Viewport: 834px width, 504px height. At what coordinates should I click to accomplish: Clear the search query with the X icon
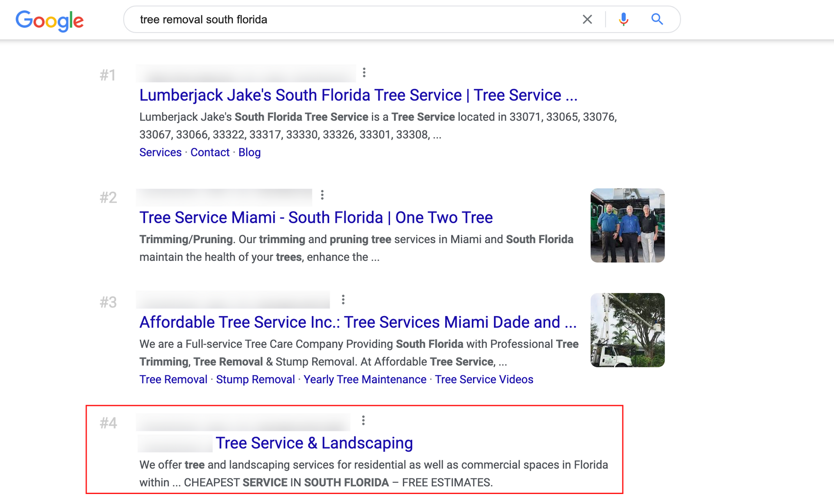[x=587, y=19]
